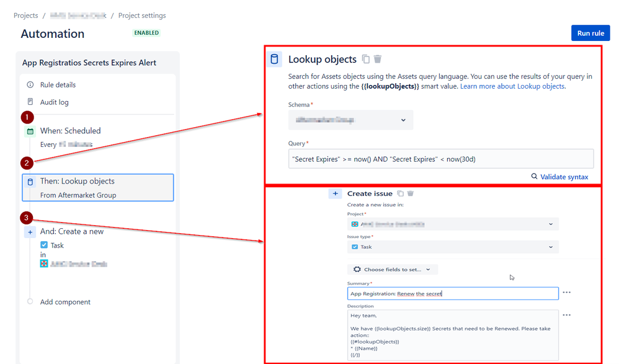Click the Run rule button
This screenshot has width=619, height=364.
(x=590, y=33)
